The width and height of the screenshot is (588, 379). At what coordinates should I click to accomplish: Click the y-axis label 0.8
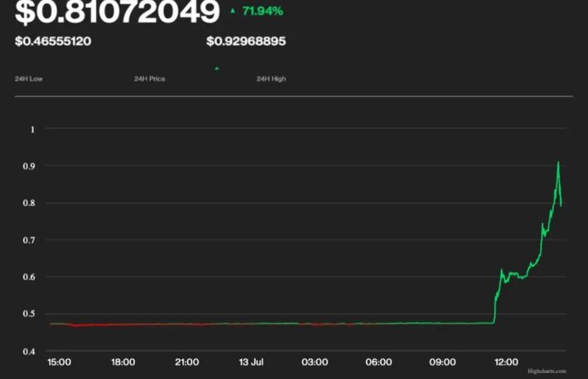tap(29, 204)
